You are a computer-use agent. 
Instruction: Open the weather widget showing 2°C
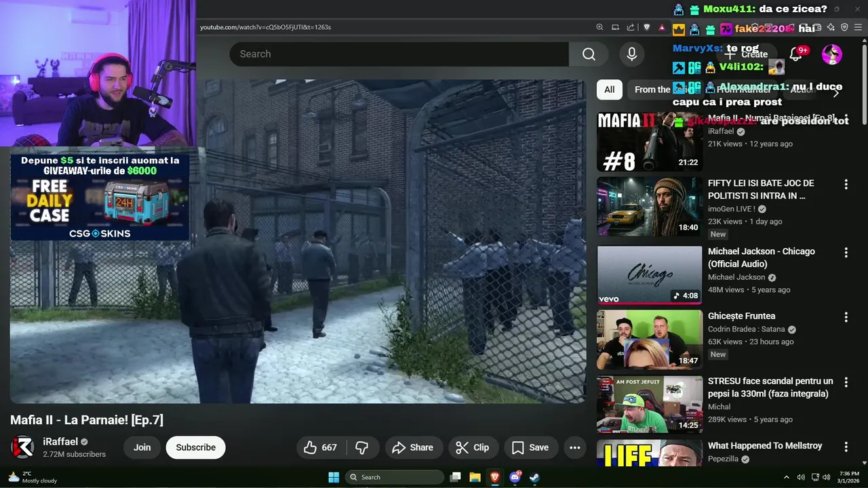33,477
